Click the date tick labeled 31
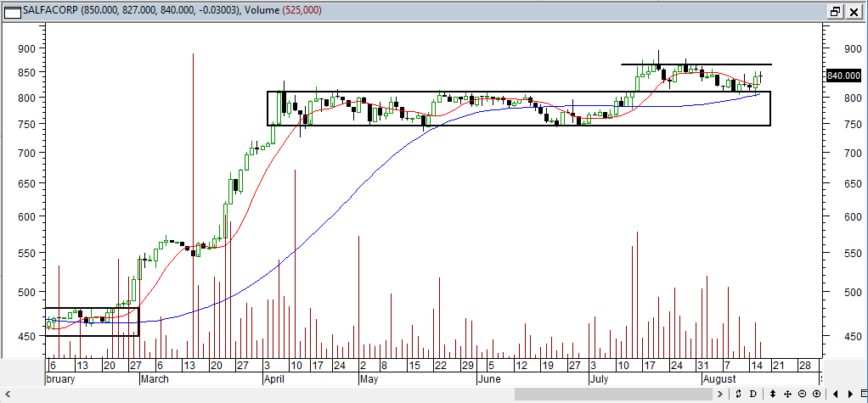Image resolution: width=868 pixels, height=403 pixels. (x=703, y=366)
